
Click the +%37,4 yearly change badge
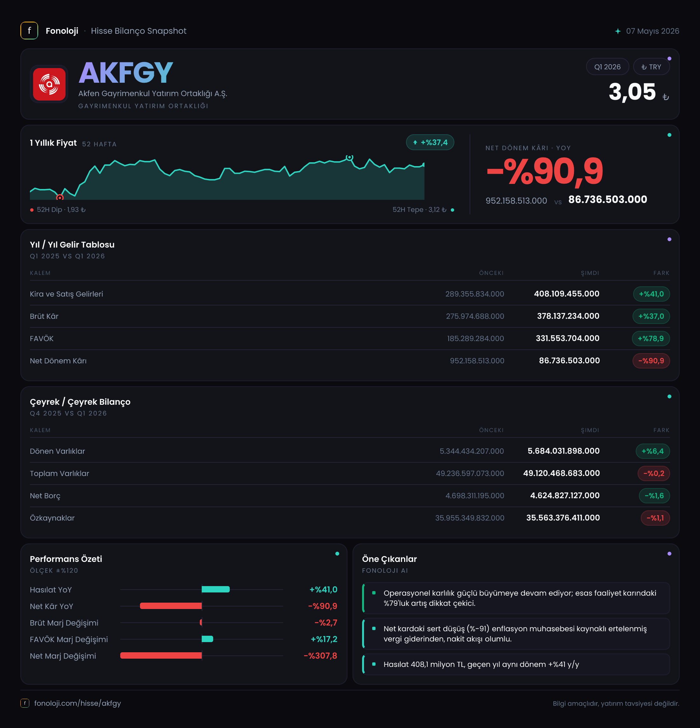(430, 142)
